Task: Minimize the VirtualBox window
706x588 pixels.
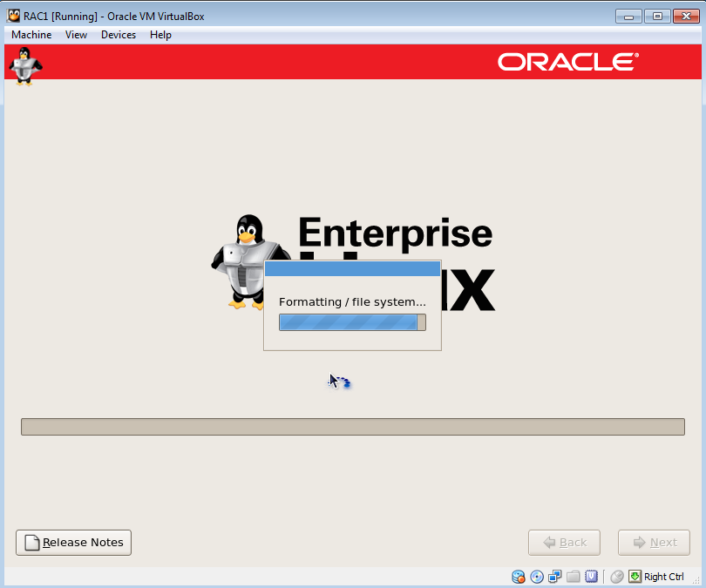Action: click(x=628, y=17)
